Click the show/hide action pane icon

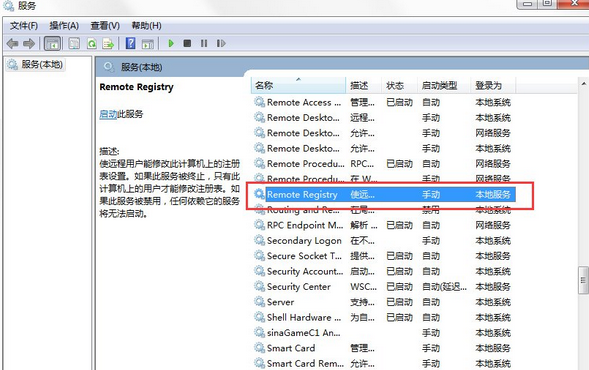pyautogui.click(x=148, y=44)
